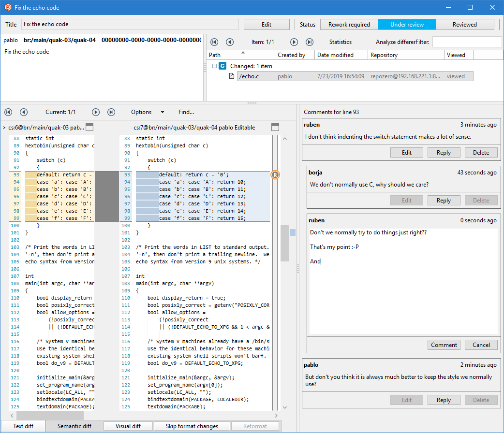Click the orange R review marker in the diff
This screenshot has height=433, width=504.
275,174
